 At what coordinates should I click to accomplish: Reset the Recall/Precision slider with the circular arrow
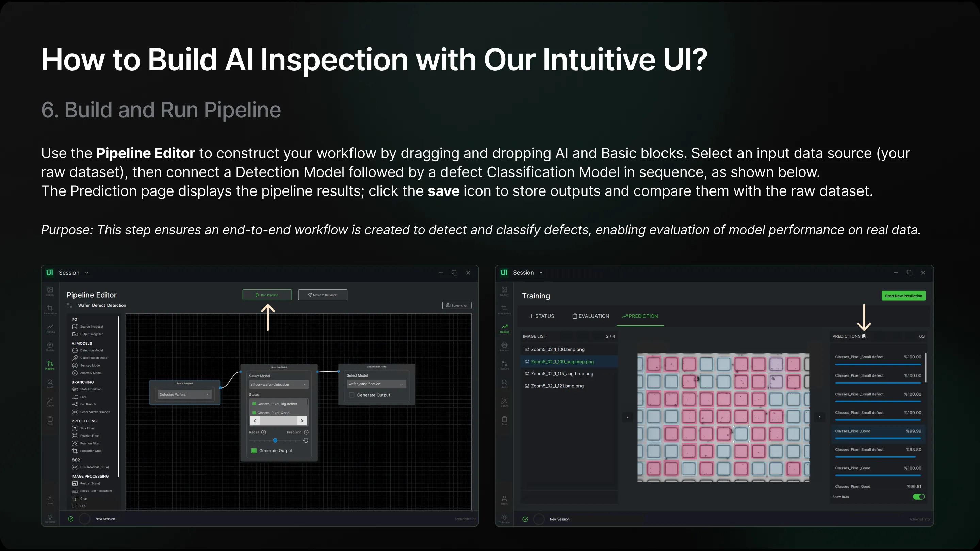[x=306, y=440]
